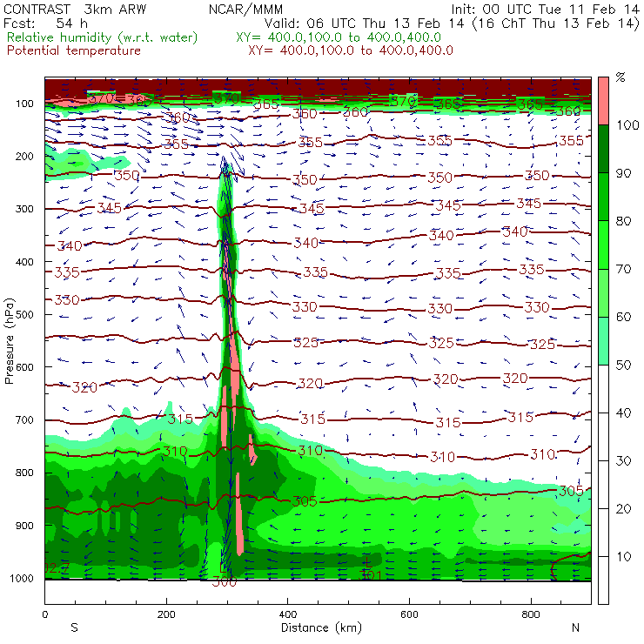
Task: Click the 900 hPa pressure tick label
Action: click(x=24, y=526)
